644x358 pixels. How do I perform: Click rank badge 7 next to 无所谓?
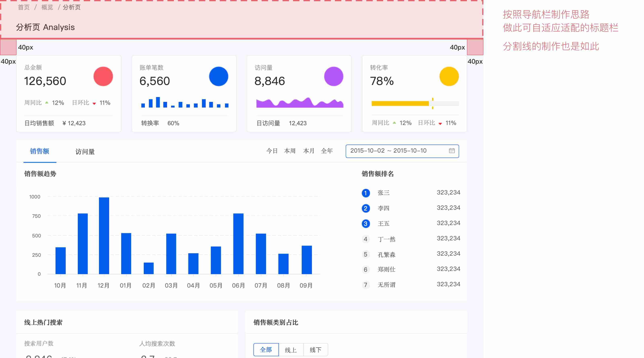(365, 285)
